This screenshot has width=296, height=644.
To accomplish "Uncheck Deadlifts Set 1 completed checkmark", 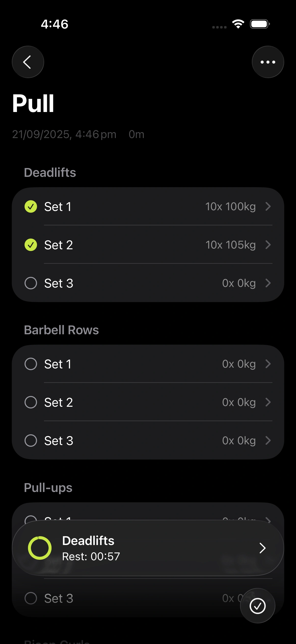I will tap(31, 207).
